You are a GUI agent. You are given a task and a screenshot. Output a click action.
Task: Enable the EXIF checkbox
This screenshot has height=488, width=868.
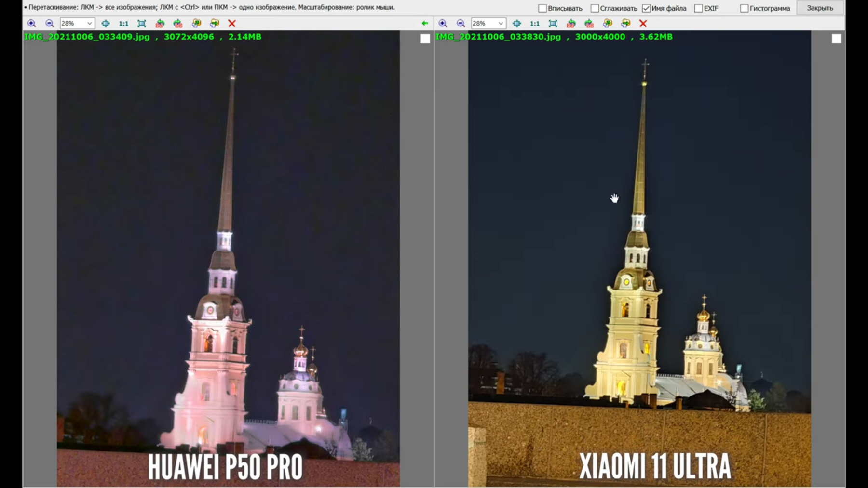pyautogui.click(x=698, y=8)
